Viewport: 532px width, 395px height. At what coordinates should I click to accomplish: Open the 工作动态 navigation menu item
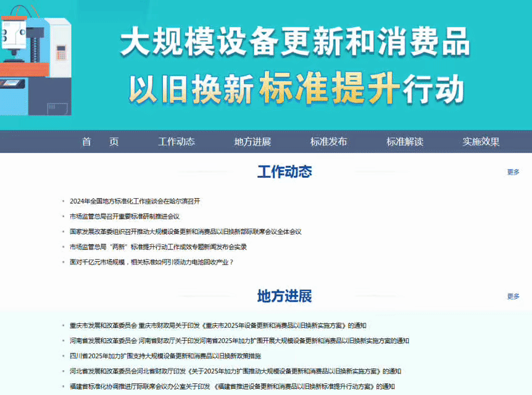(x=177, y=141)
